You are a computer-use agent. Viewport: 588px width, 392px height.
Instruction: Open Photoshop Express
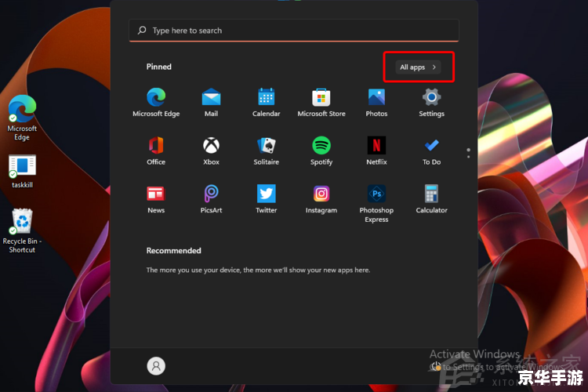tap(376, 203)
